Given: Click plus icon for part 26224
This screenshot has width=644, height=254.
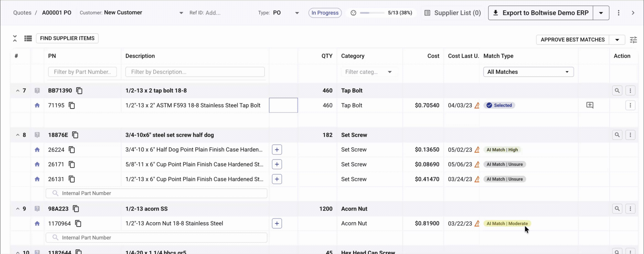Looking at the screenshot, I should [x=277, y=150].
